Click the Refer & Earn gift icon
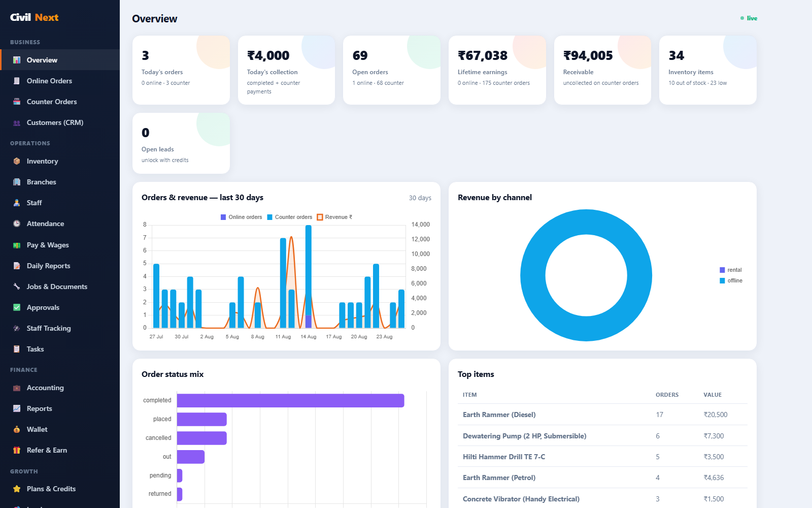Screen dimensions: 812x508 (x=17, y=450)
